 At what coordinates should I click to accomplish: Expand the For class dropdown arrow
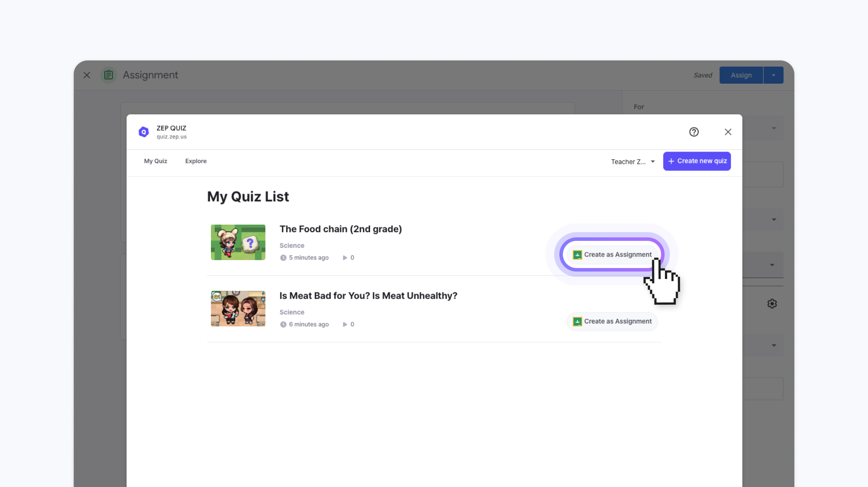pyautogui.click(x=774, y=128)
